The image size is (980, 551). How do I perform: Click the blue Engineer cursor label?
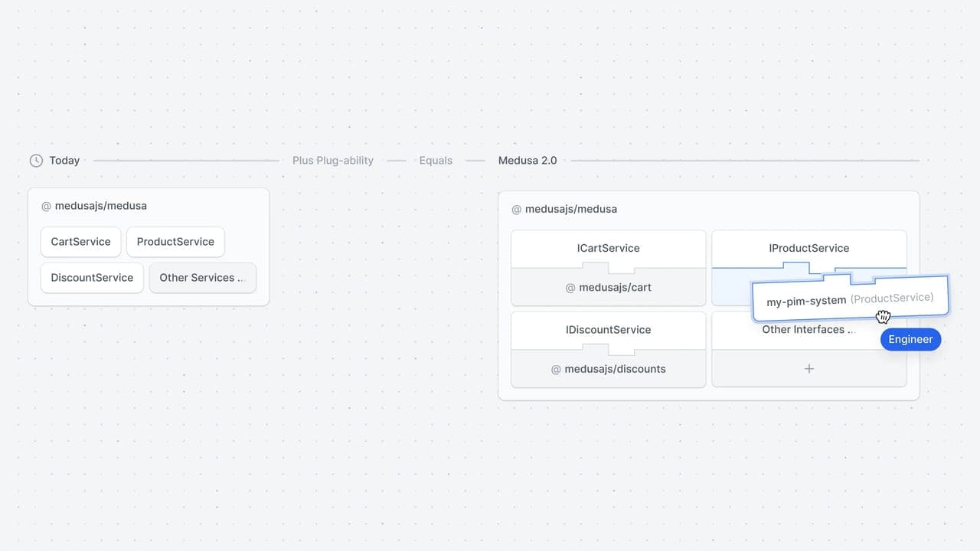pos(910,340)
